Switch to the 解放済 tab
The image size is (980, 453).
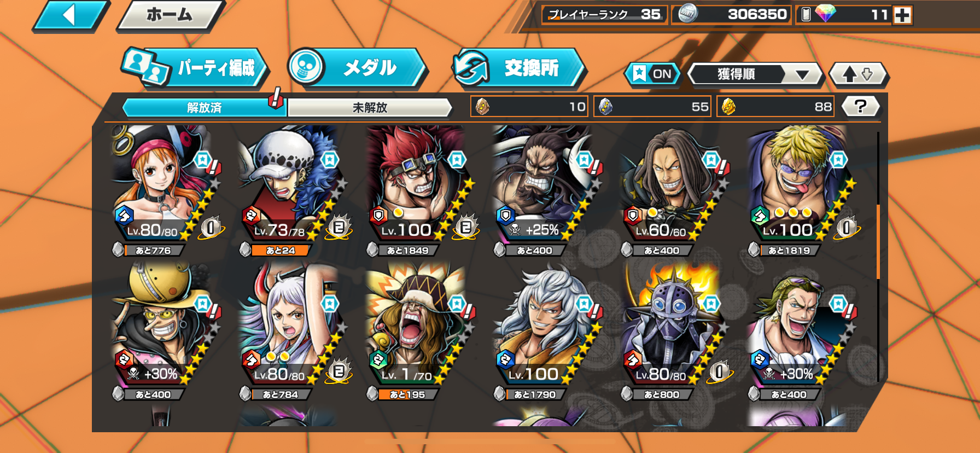coord(204,107)
